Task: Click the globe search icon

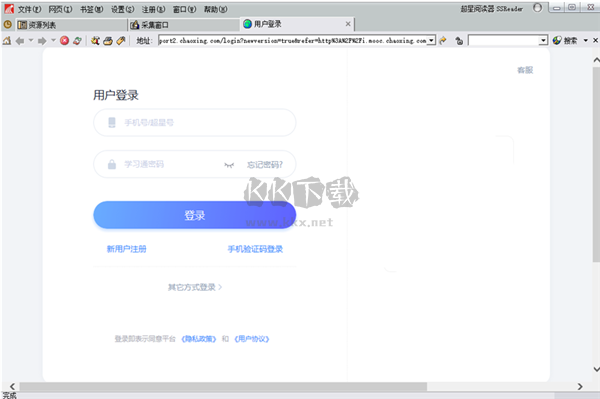Action: (557, 40)
